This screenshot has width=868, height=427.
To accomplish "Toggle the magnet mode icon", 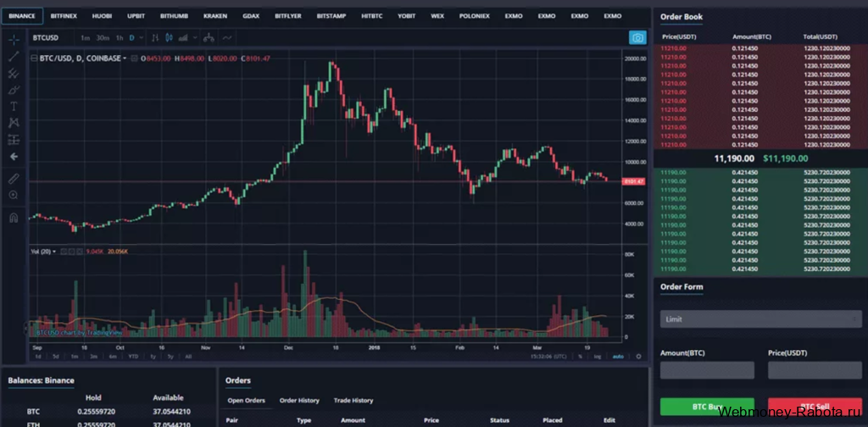I will tap(14, 218).
